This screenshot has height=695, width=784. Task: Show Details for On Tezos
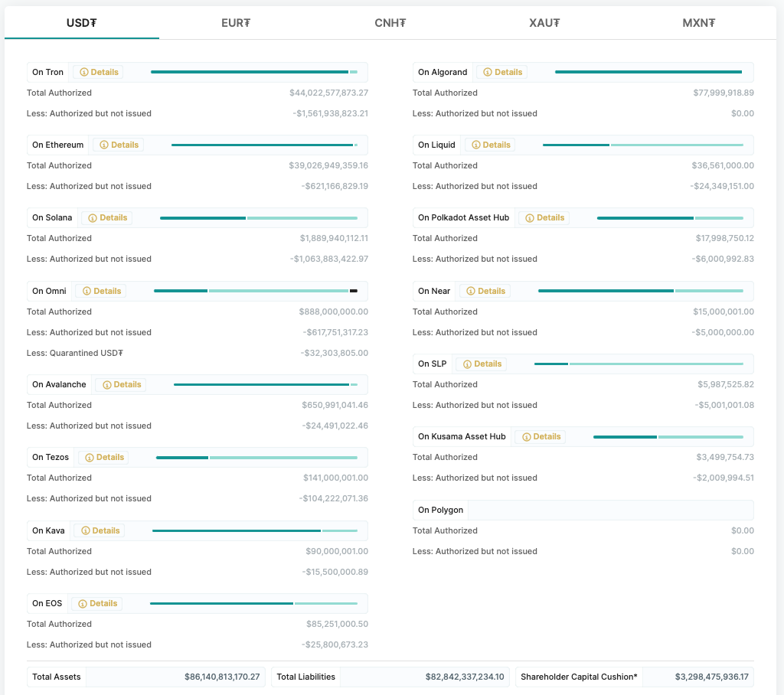pos(104,457)
